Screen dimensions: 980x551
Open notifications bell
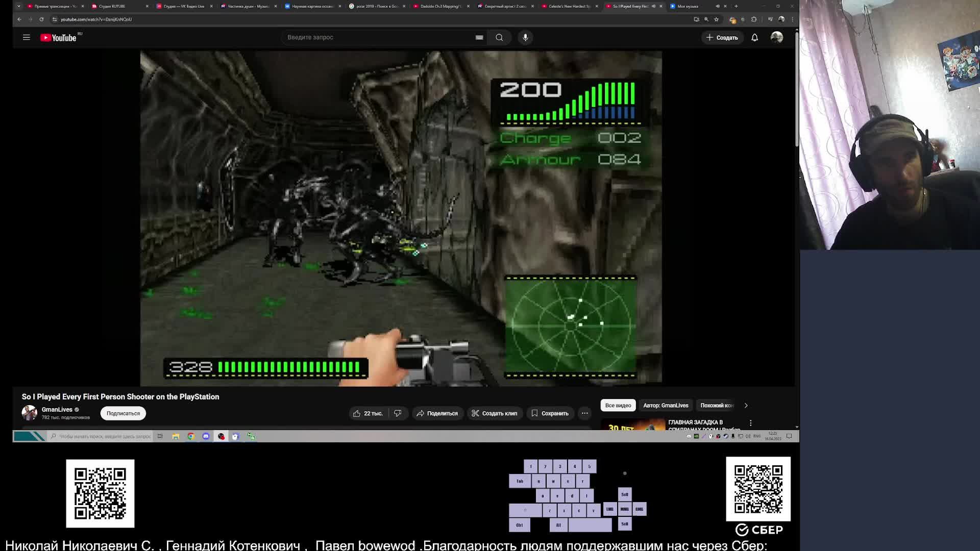click(754, 37)
